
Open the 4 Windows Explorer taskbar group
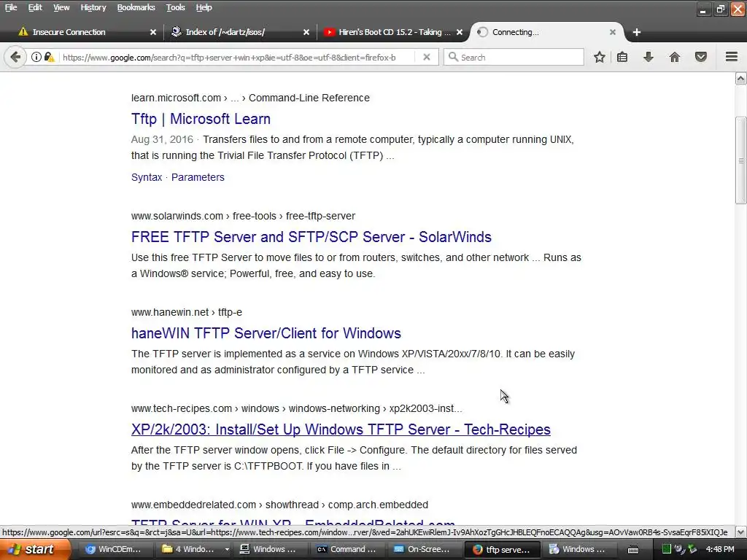click(193, 549)
